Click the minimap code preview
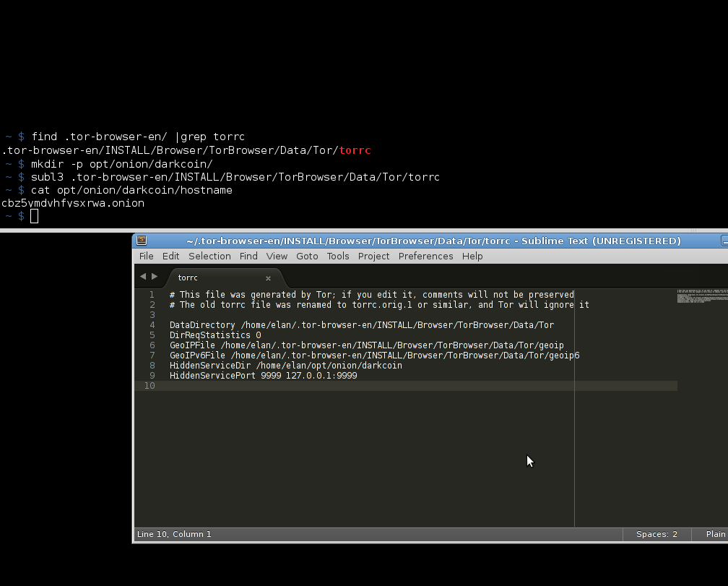Image resolution: width=728 pixels, height=586 pixels. pyautogui.click(x=702, y=296)
